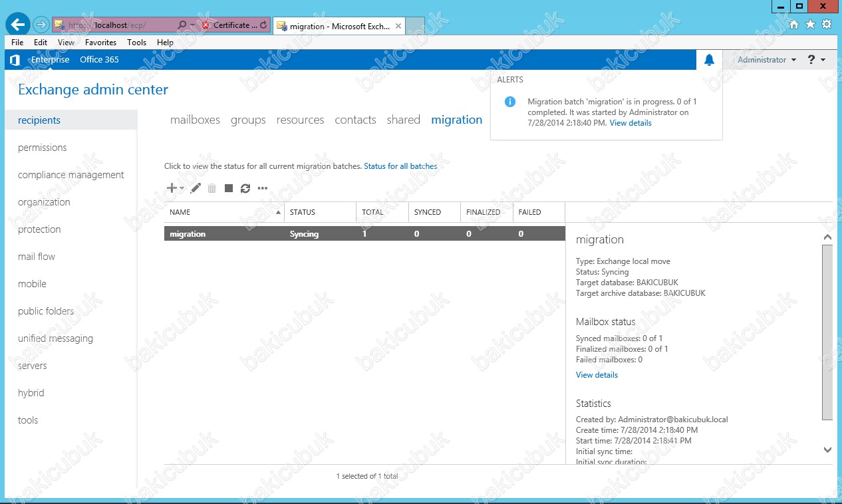Screen dimensions: 842x504
Task: Sort the table by the NAME column header
Action: (x=224, y=212)
